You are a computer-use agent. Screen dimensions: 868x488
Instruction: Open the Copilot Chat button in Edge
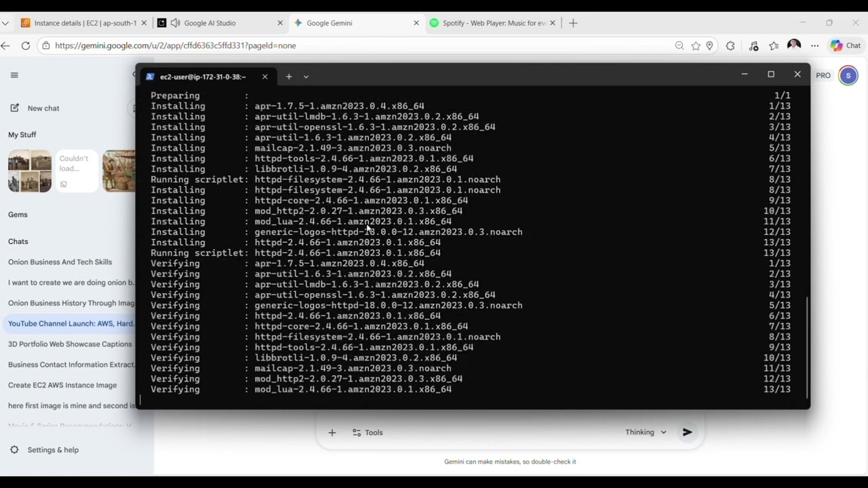(x=846, y=45)
